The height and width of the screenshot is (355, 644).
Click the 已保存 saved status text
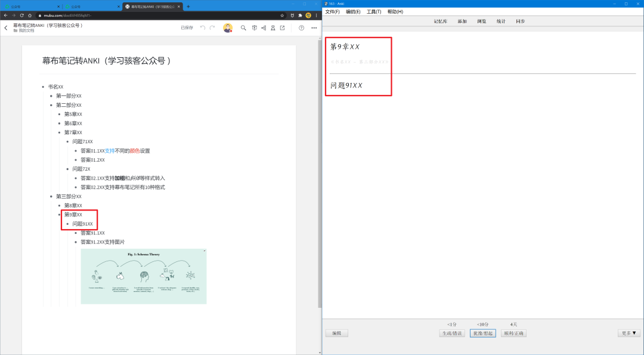tap(187, 28)
